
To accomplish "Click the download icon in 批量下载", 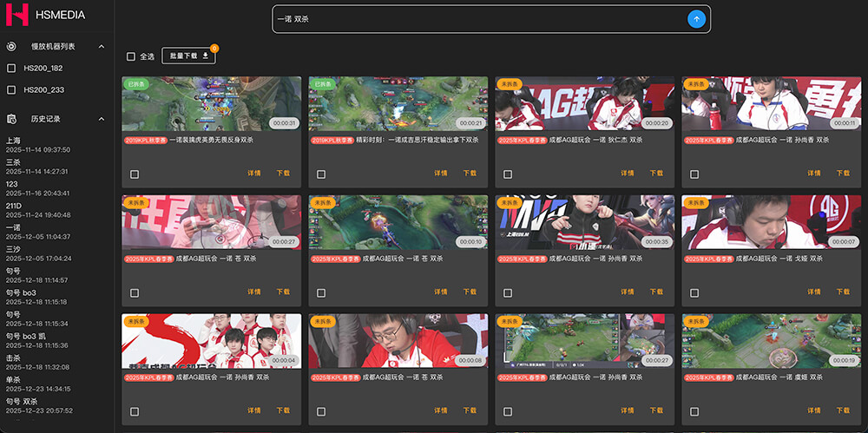I will 206,56.
